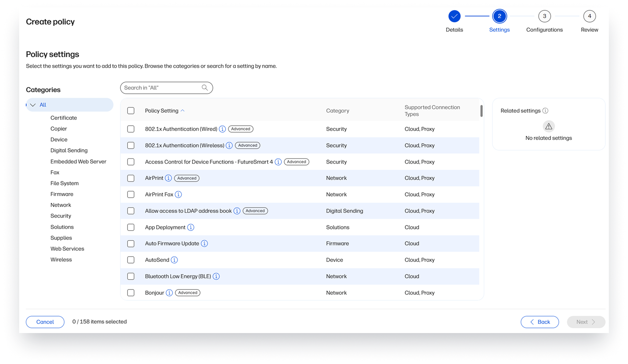The width and height of the screenshot is (628, 364).
Task: Click the Cancel button
Action: (45, 322)
